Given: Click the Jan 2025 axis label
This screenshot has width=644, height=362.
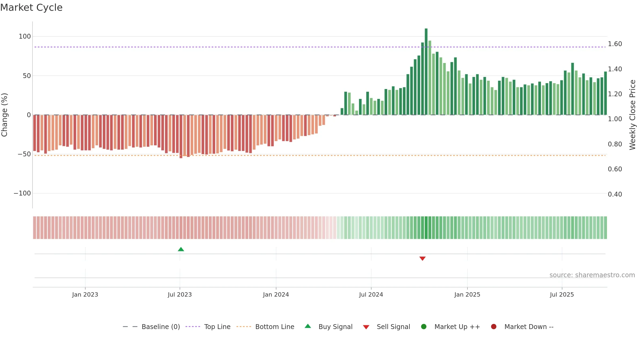Looking at the screenshot, I should (x=467, y=295).
